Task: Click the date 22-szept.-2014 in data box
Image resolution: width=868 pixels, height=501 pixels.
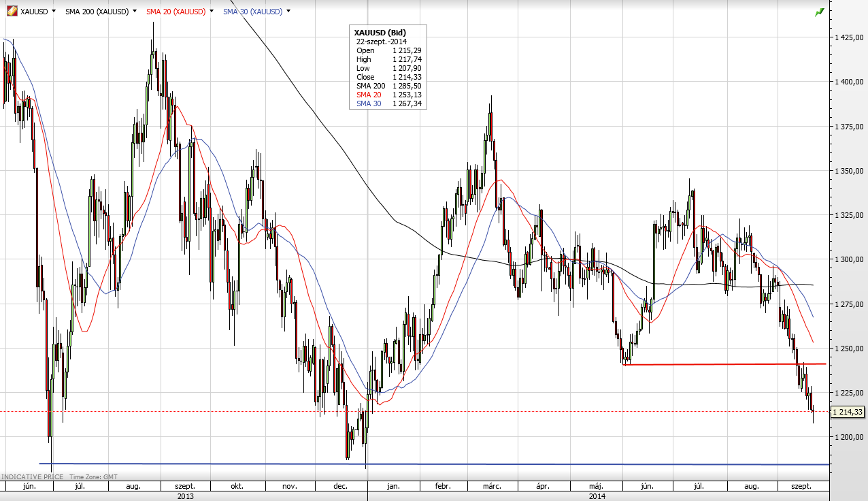Action: click(382, 42)
